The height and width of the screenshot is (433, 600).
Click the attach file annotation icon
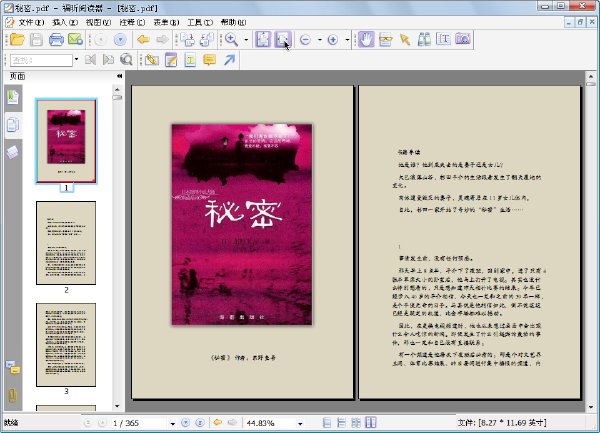[x=152, y=60]
